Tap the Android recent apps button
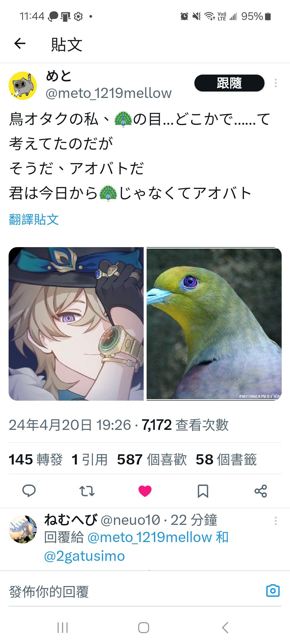The image size is (290, 644). (x=63, y=628)
